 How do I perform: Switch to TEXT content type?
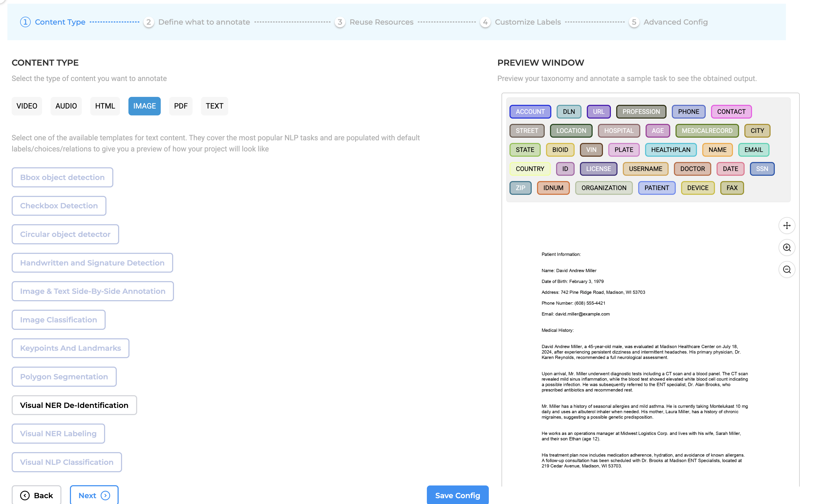pos(214,106)
